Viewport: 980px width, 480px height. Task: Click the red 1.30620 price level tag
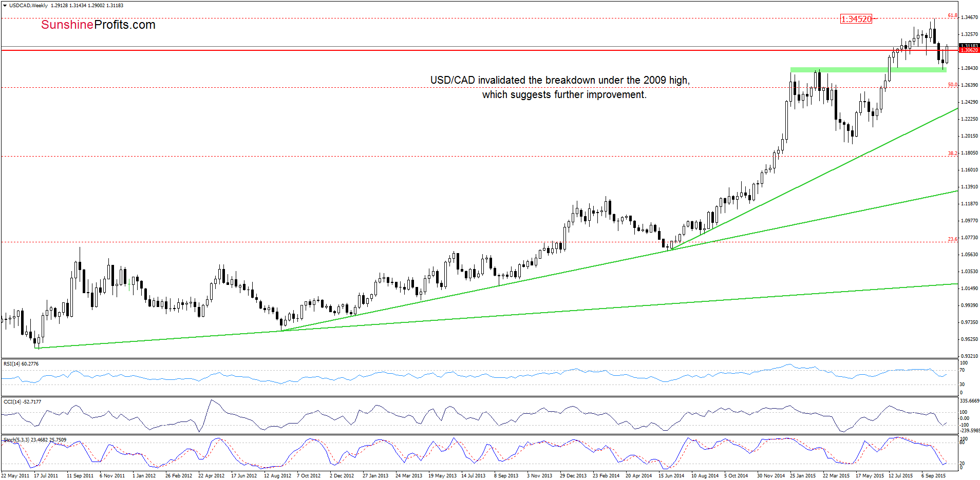(970, 50)
